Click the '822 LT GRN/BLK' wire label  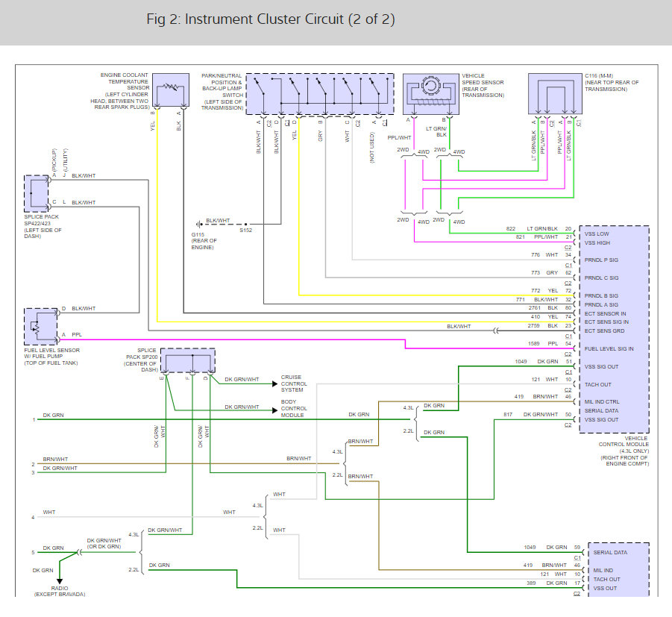point(532,228)
